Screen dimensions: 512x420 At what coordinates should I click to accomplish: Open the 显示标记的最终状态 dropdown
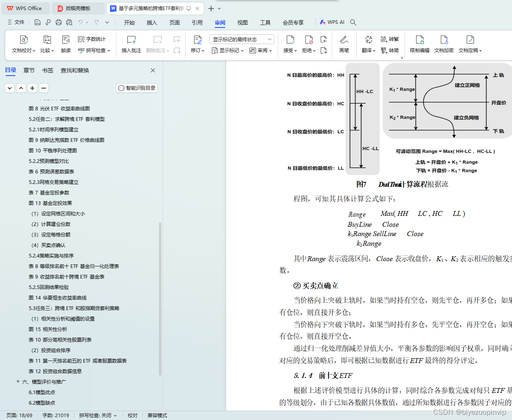pos(241,39)
